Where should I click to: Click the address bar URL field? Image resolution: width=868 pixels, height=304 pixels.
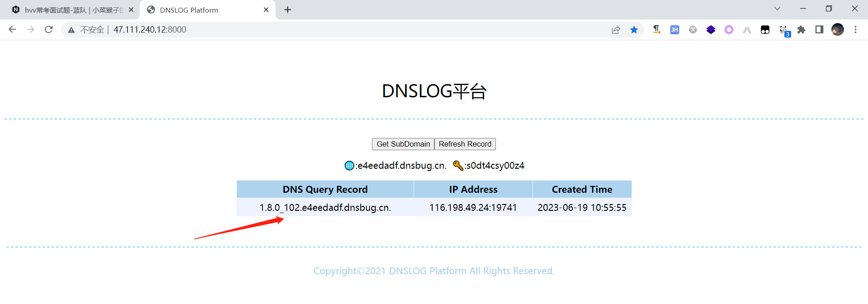[x=316, y=30]
